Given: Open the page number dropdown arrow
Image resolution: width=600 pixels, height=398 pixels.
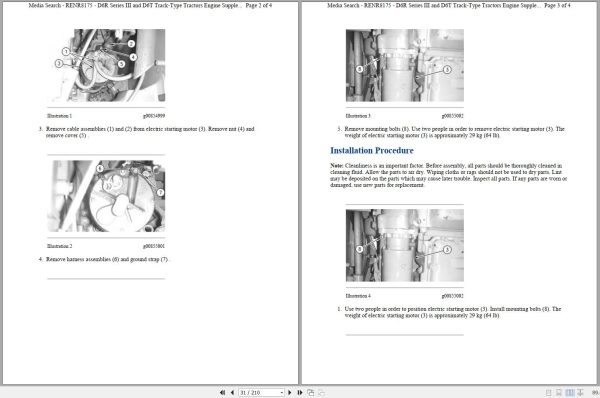Looking at the screenshot, I should [282, 392].
